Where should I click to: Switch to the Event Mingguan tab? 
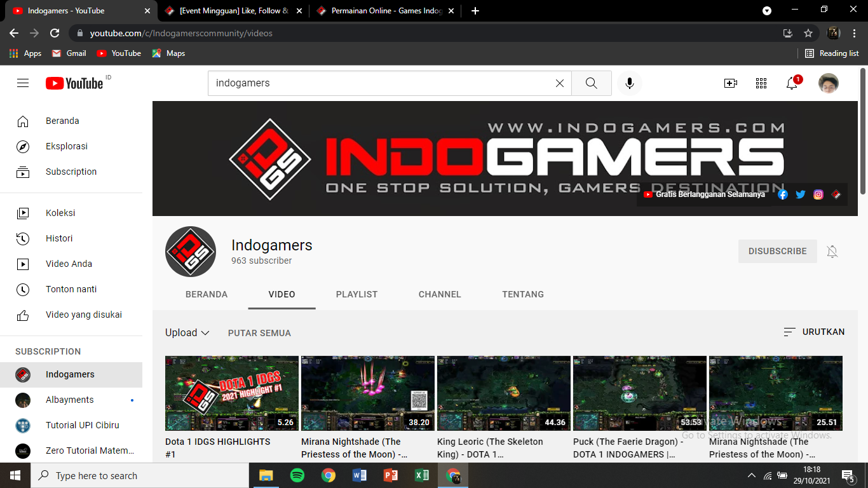(x=233, y=11)
